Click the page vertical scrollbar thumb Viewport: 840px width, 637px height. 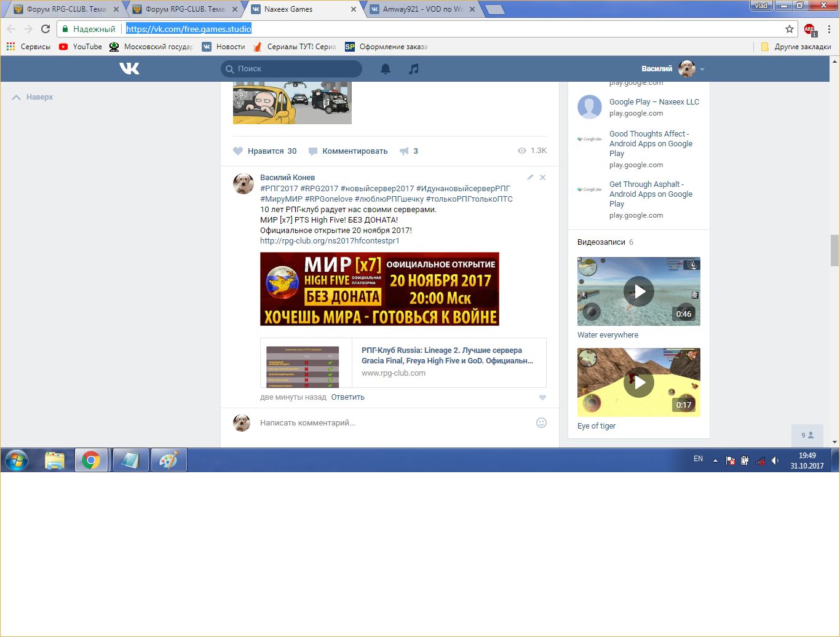point(834,250)
